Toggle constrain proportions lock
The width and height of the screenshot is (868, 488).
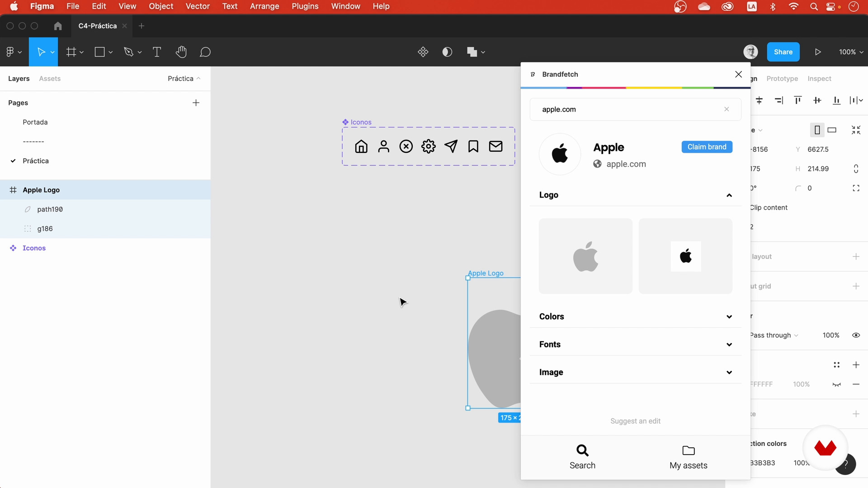[x=856, y=169]
